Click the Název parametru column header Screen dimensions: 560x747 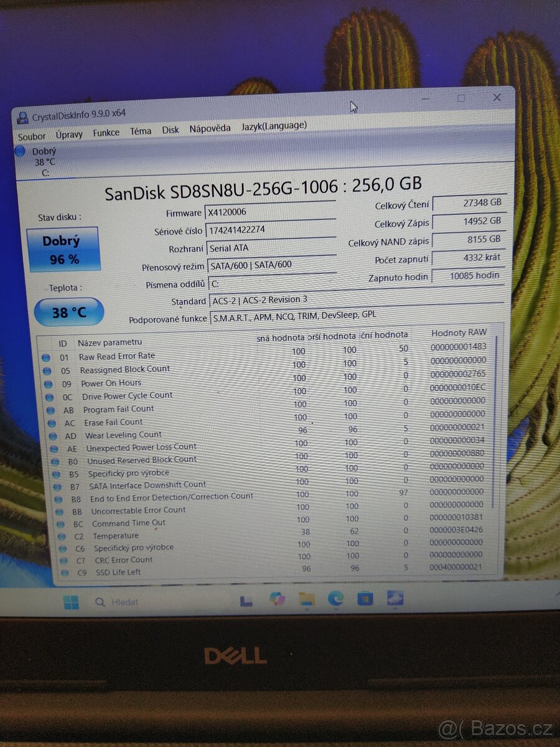click(x=110, y=342)
